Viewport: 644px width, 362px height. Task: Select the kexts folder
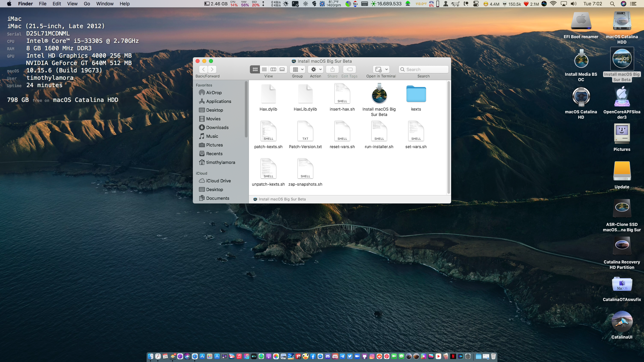click(416, 95)
